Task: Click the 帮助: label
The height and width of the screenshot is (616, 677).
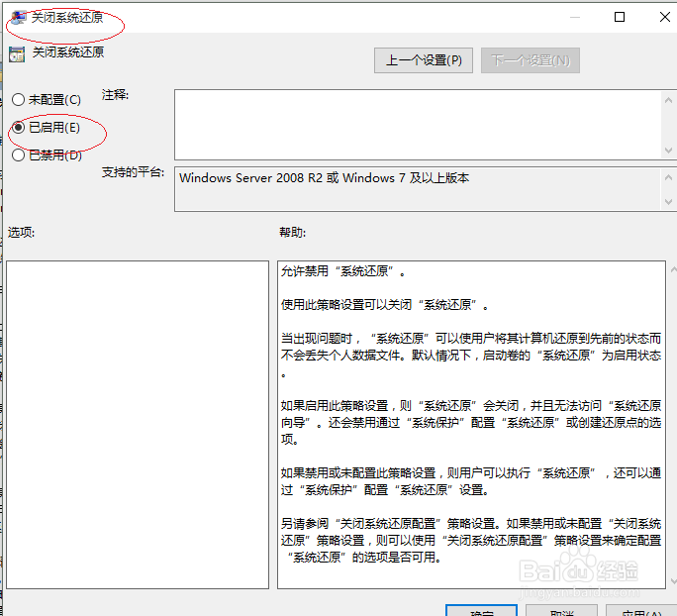Action: click(x=293, y=233)
